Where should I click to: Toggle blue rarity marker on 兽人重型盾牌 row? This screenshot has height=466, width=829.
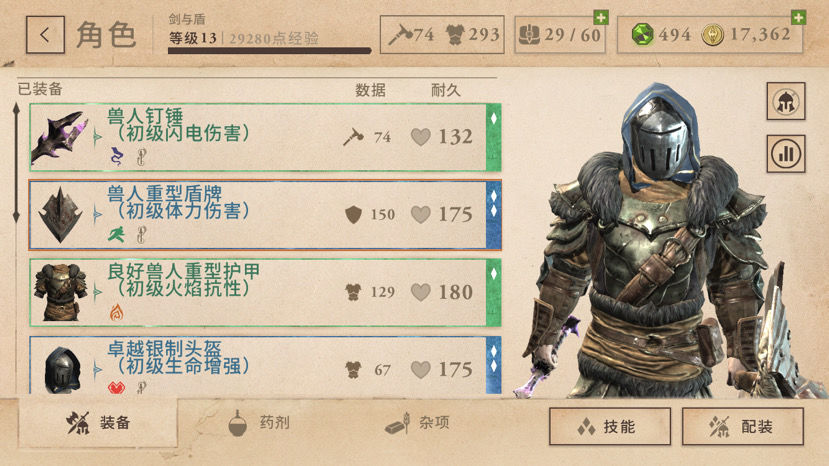click(x=493, y=215)
